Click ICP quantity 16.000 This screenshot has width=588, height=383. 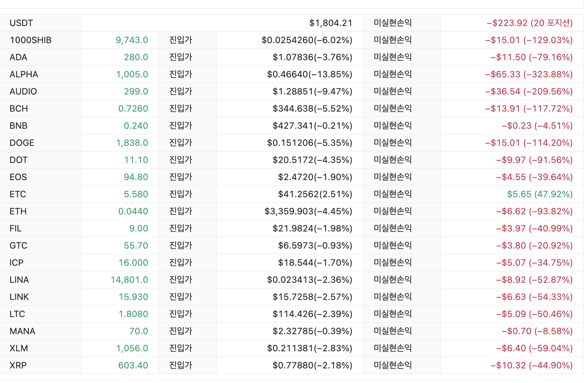coord(133,263)
